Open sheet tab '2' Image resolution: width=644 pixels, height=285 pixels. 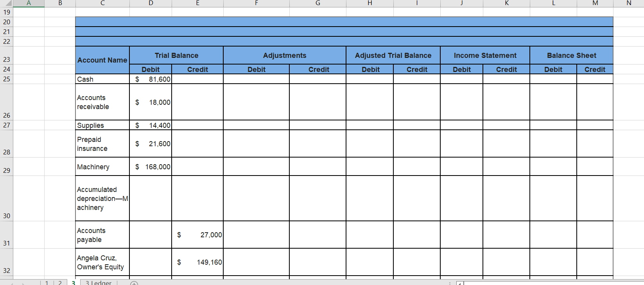click(x=60, y=283)
